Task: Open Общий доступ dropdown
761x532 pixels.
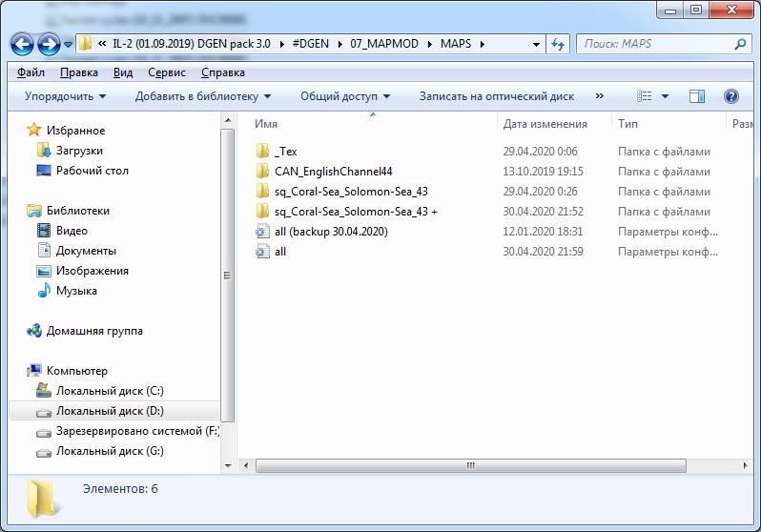Action: point(345,96)
